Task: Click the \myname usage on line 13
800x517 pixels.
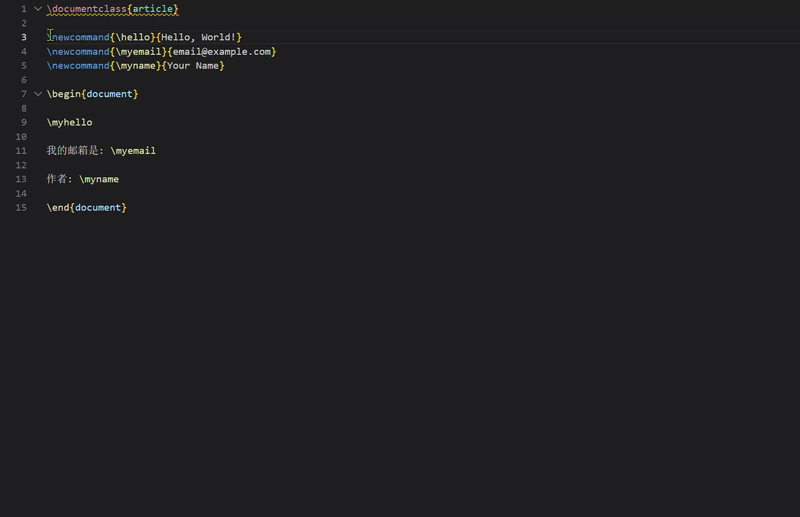Action: point(99,179)
